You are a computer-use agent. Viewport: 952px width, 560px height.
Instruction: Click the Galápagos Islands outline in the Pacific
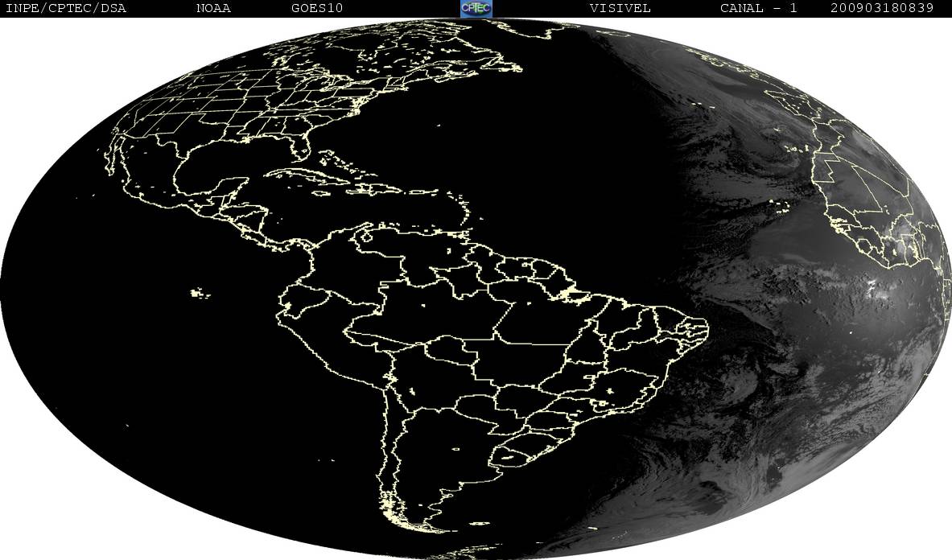(200, 294)
